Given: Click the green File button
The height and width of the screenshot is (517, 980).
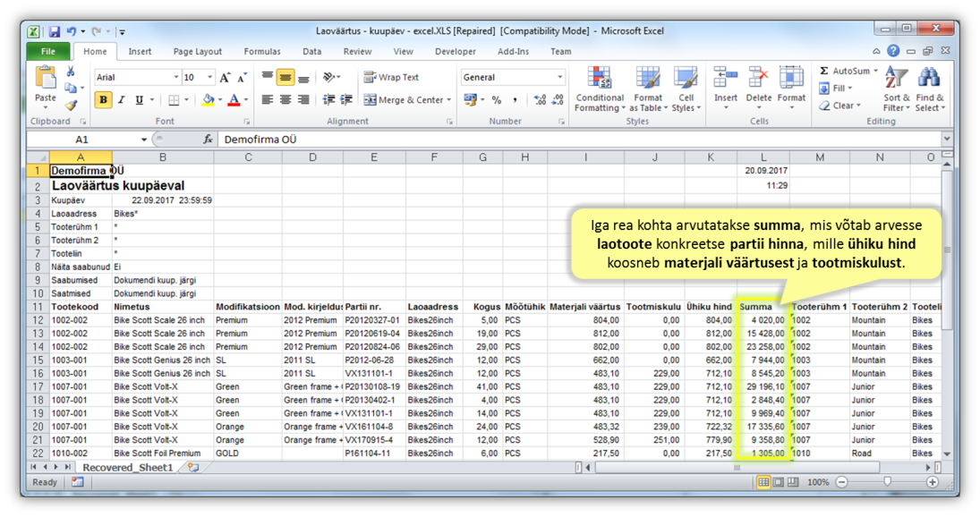Looking at the screenshot, I should point(47,52).
